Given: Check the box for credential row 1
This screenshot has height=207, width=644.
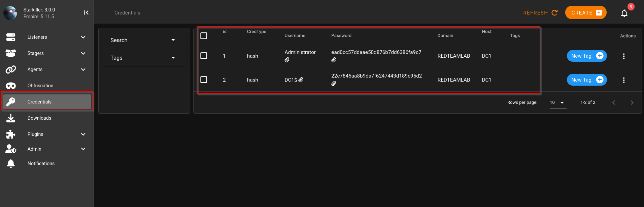Looking at the screenshot, I should coord(204,56).
